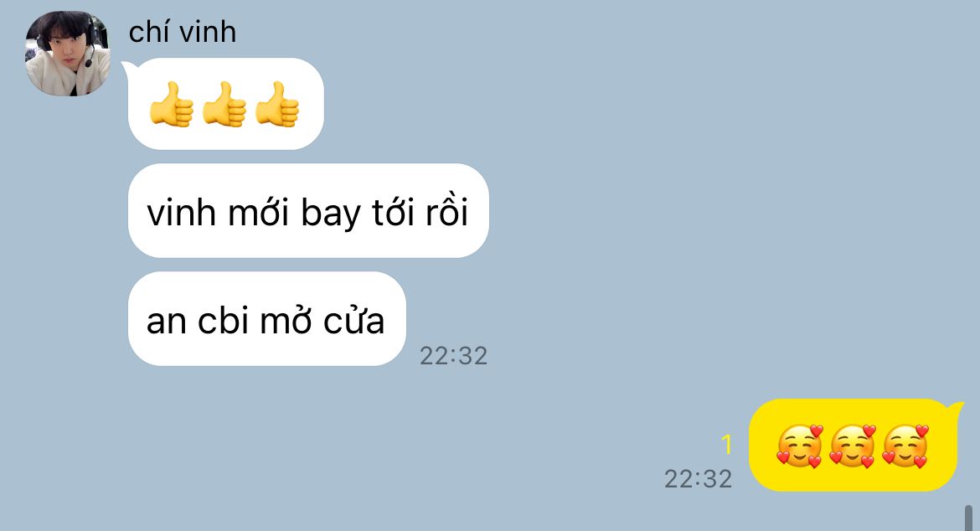Tap the sender name chí vinh
This screenshot has width=980, height=531.
pos(183,32)
